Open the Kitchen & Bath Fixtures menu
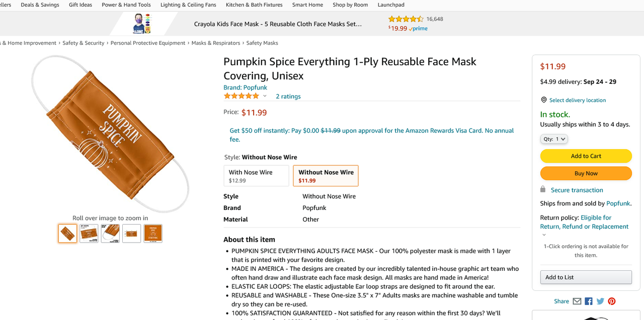 tap(254, 5)
